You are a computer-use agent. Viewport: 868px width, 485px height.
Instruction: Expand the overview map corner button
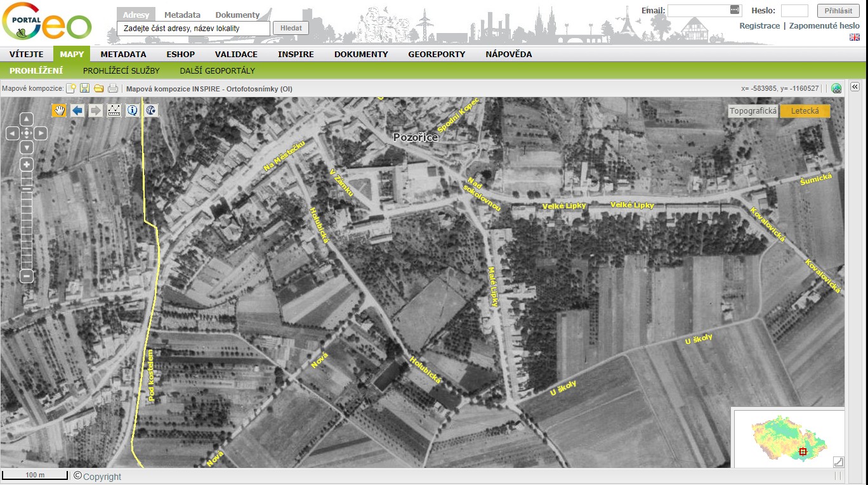click(x=838, y=462)
